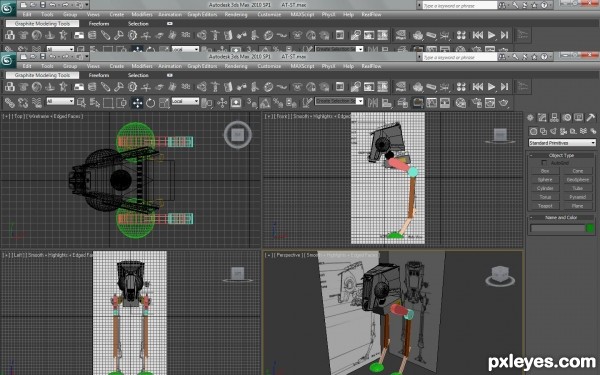The height and width of the screenshot is (375, 600).
Task: Select the Helpers category icon
Action: pos(573,131)
